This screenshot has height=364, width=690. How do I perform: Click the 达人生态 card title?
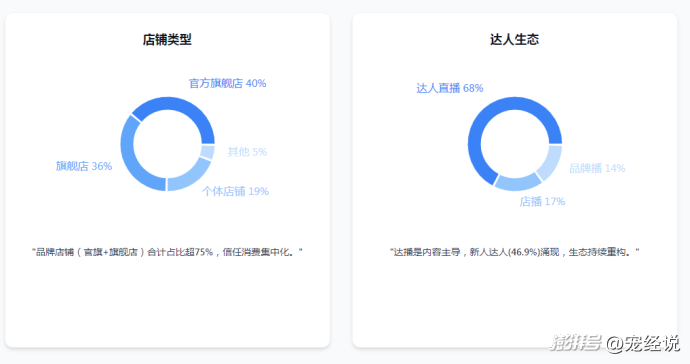point(514,40)
